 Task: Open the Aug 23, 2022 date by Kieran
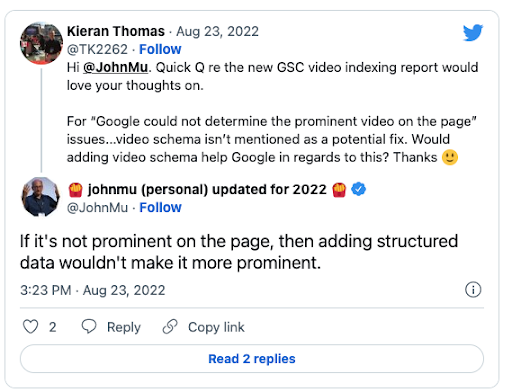[217, 31]
